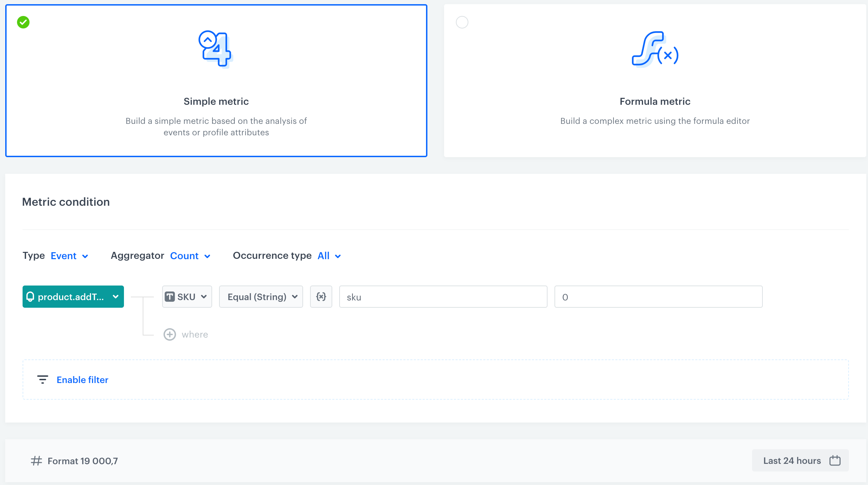This screenshot has height=485, width=868.
Task: Open the Occurrence type All dropdown
Action: 328,256
